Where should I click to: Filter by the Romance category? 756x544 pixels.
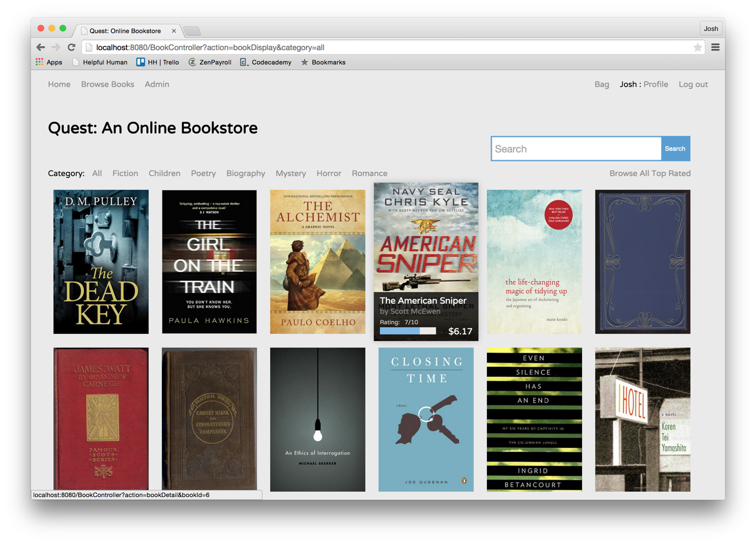[x=370, y=173]
